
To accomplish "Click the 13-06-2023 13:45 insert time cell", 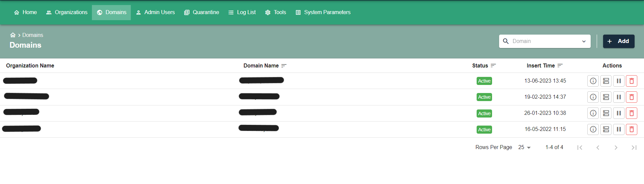I will [545, 81].
